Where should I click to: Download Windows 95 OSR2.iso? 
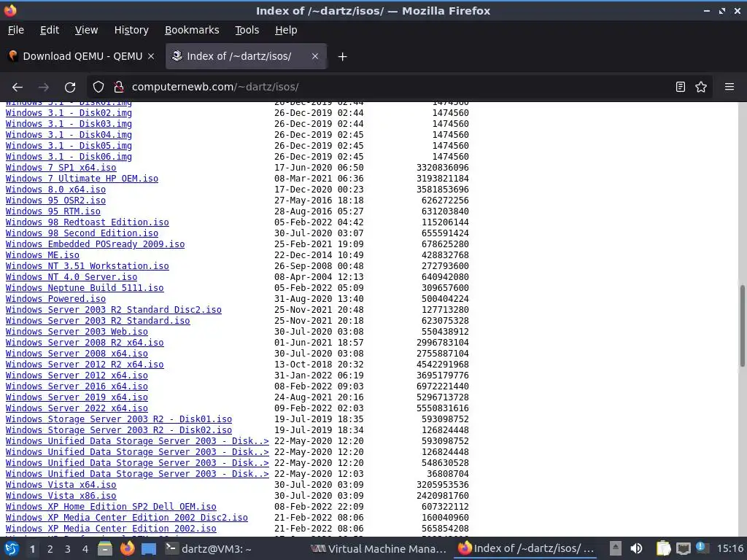click(x=55, y=201)
